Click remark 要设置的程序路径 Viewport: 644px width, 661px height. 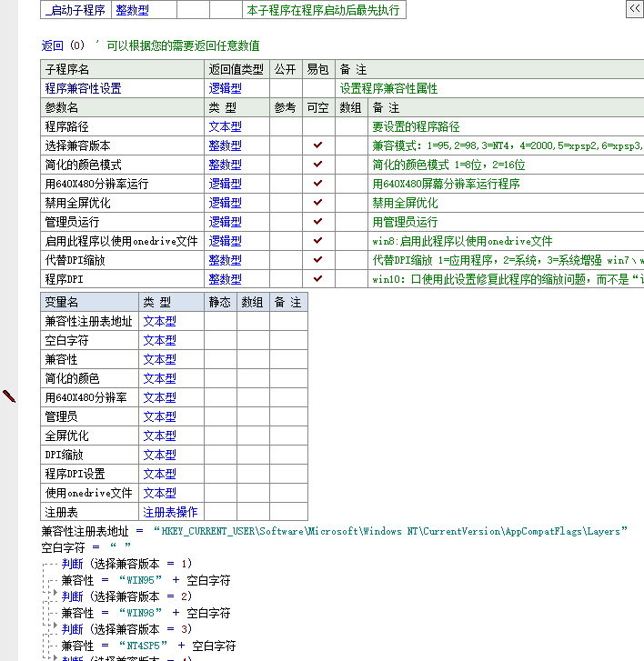(x=416, y=126)
